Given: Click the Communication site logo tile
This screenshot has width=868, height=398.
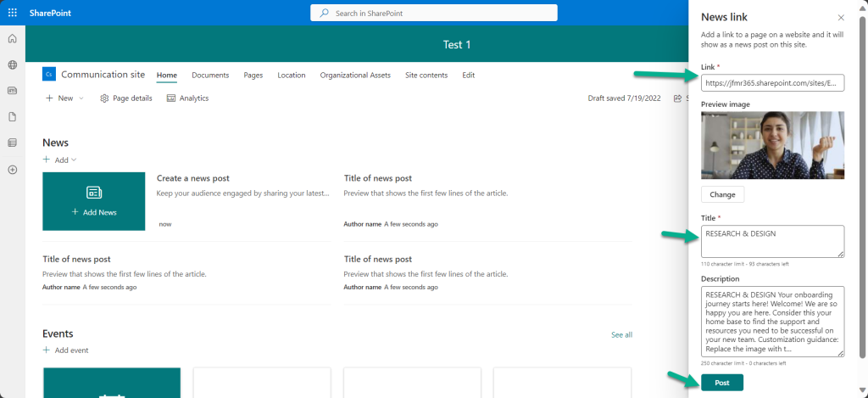Looking at the screenshot, I should pyautogui.click(x=48, y=75).
